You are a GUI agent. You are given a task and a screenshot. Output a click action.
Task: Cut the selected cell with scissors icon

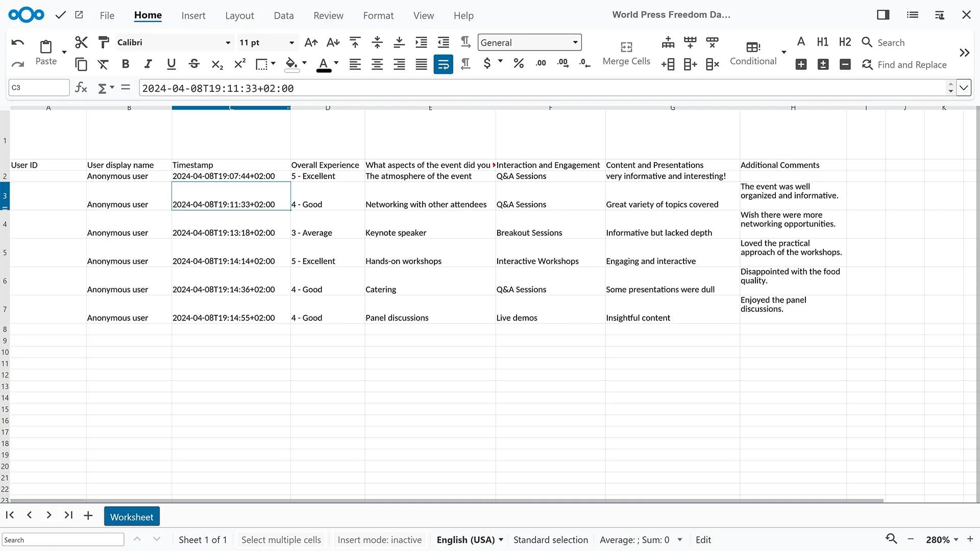coord(81,42)
